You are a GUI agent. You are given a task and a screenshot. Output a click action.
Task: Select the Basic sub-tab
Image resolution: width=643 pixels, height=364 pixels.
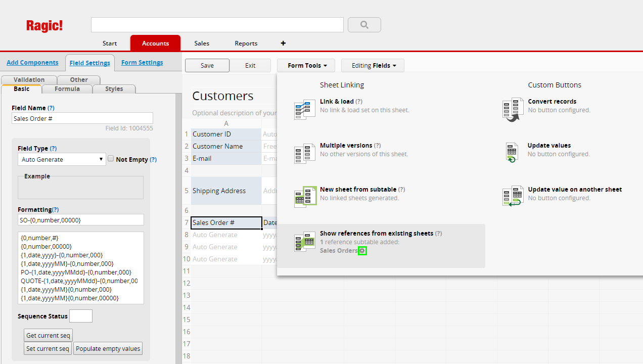point(22,89)
